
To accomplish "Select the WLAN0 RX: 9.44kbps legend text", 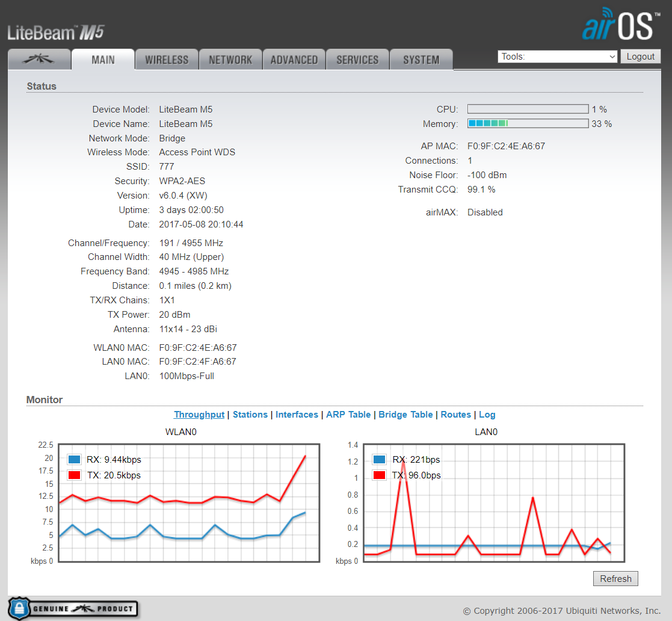I will 114,459.
